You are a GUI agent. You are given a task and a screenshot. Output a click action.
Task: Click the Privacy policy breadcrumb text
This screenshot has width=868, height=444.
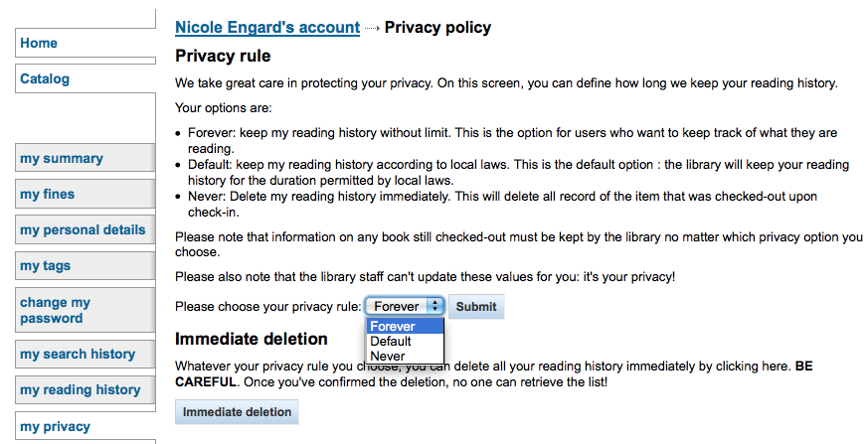pyautogui.click(x=437, y=28)
